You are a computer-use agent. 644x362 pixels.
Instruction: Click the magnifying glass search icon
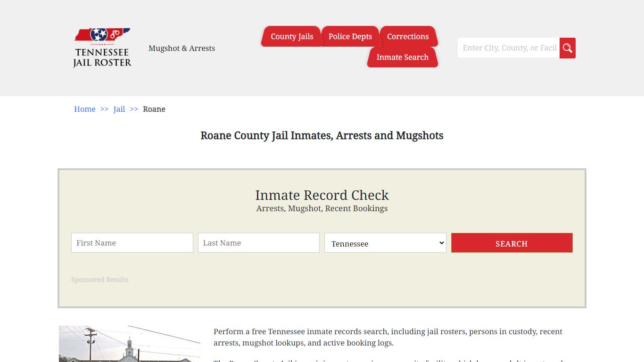click(x=567, y=48)
